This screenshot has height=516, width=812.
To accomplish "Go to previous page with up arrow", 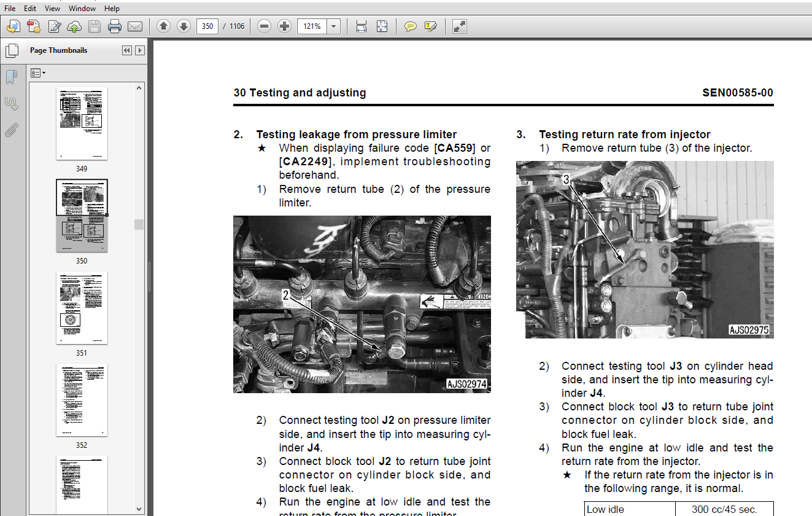I will click(x=163, y=26).
